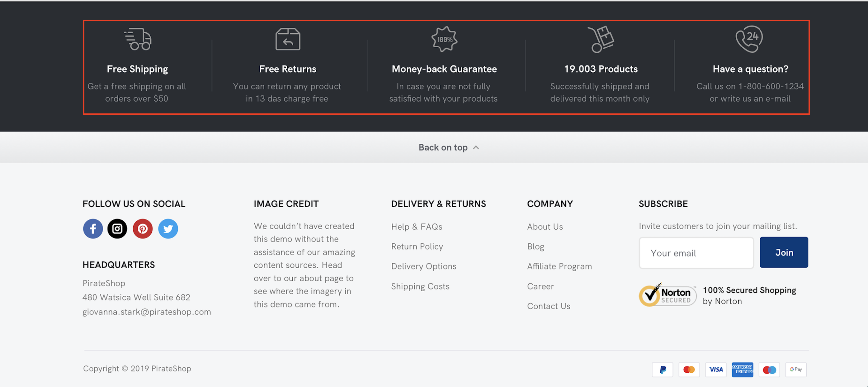The width and height of the screenshot is (868, 387).
Task: Click the hand truck products icon
Action: 601,40
